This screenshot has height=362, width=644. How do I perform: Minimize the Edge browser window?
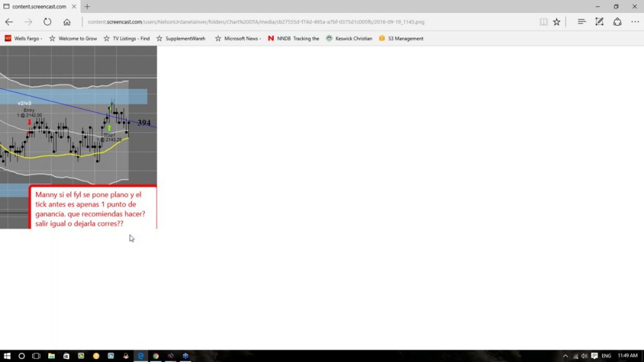click(x=598, y=6)
